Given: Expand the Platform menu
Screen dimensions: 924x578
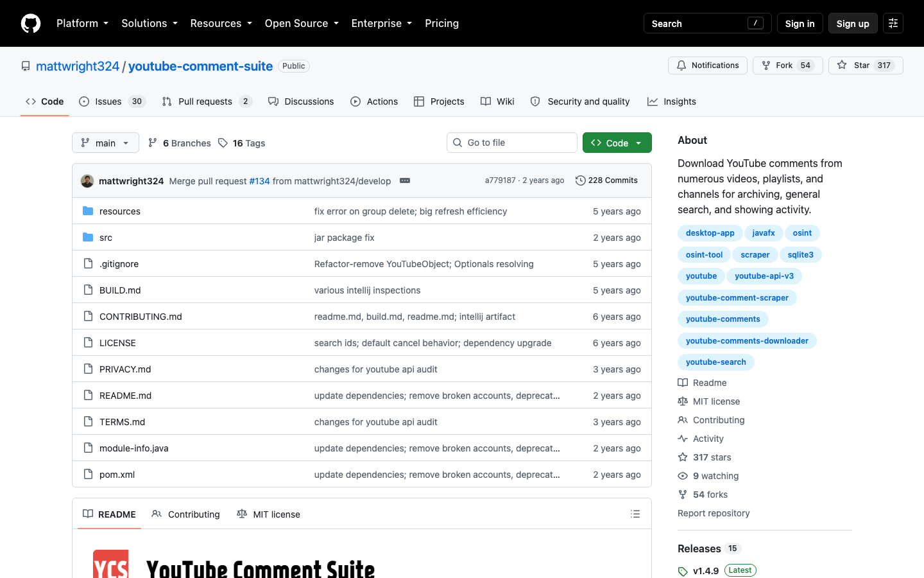Looking at the screenshot, I should 82,23.
